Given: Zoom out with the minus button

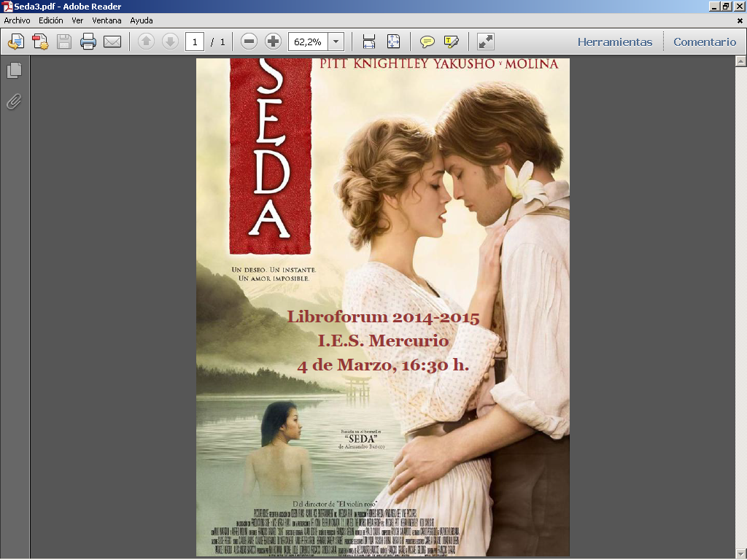Looking at the screenshot, I should click(249, 42).
